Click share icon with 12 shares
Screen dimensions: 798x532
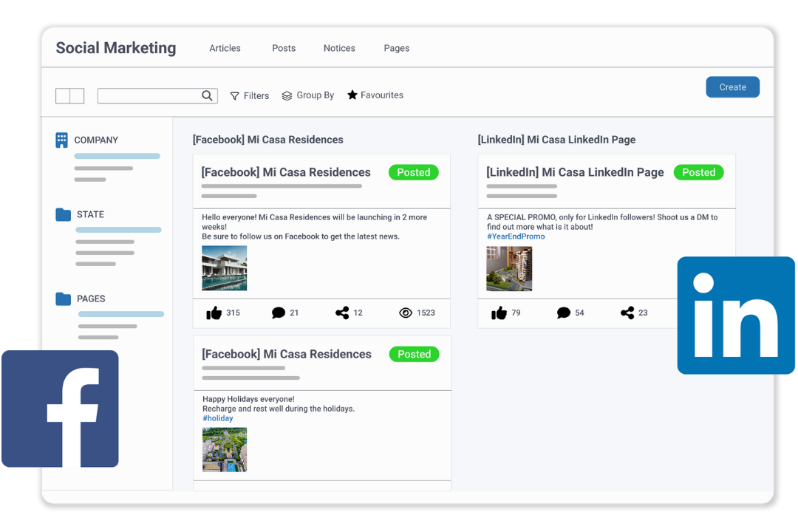[x=342, y=313]
